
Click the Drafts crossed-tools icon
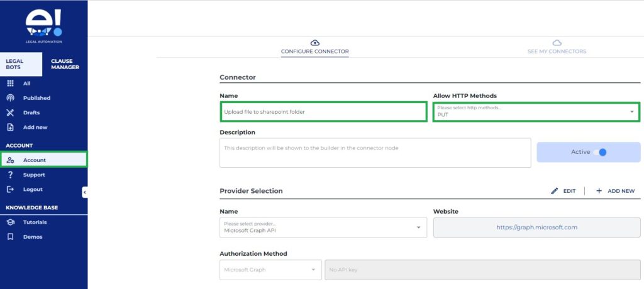tap(10, 112)
